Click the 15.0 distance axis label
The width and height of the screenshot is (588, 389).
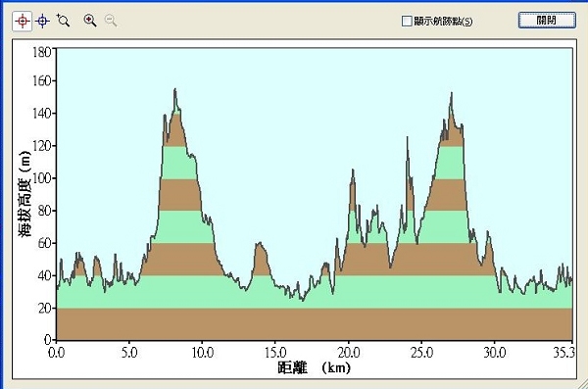coord(275,353)
